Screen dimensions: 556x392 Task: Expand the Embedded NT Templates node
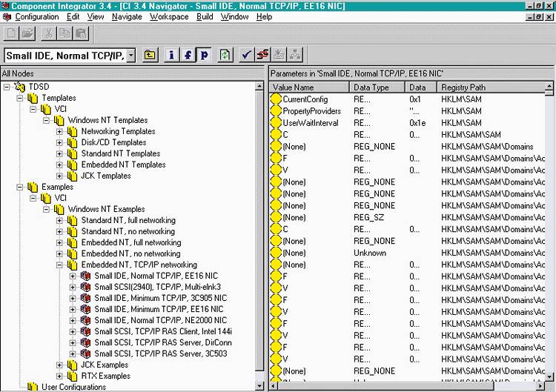point(59,165)
